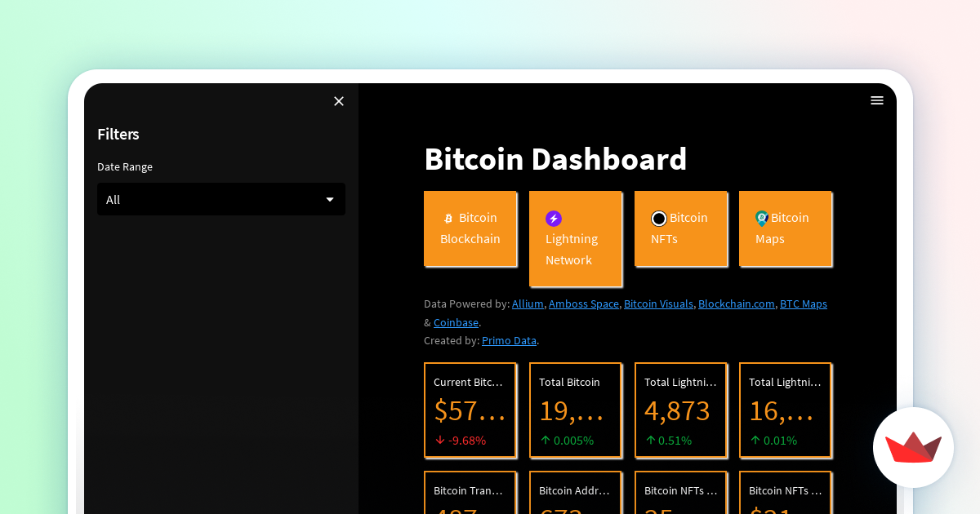The height and width of the screenshot is (514, 980).
Task: Click the red crown logo at bottom right
Action: pos(913,447)
